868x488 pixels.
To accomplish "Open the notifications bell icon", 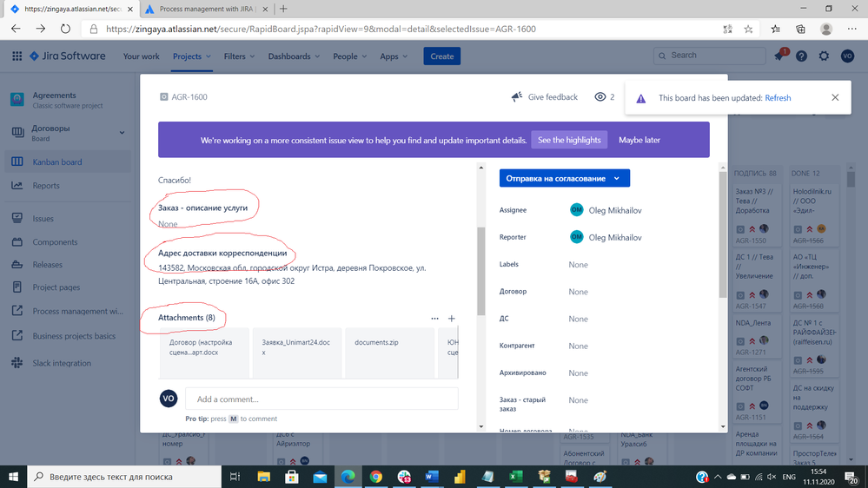I will [x=779, y=56].
